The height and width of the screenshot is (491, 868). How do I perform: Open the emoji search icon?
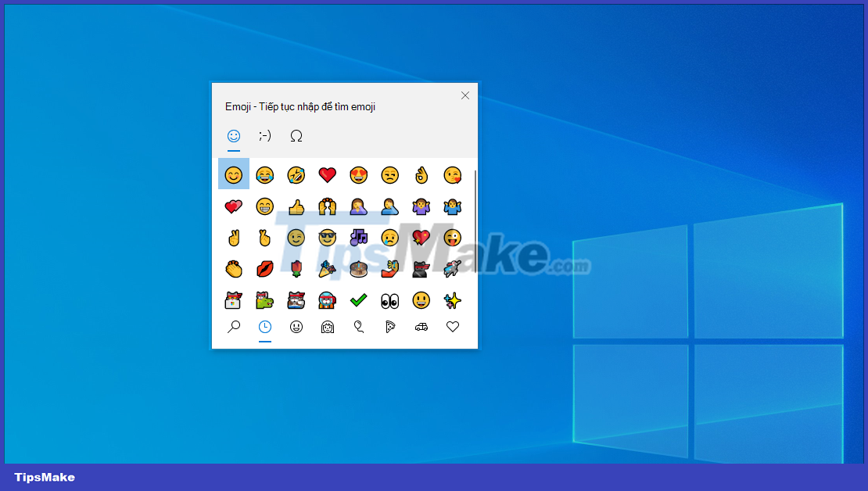[233, 327]
